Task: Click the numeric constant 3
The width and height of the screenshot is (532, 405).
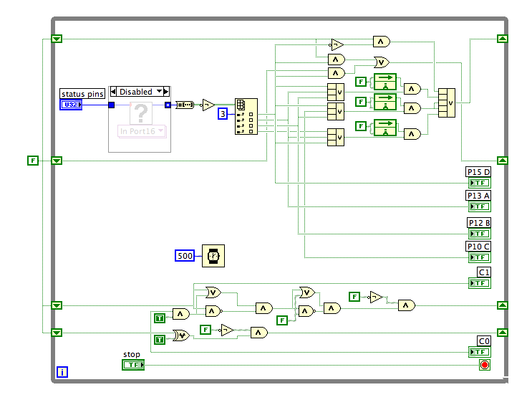Action: 223,114
